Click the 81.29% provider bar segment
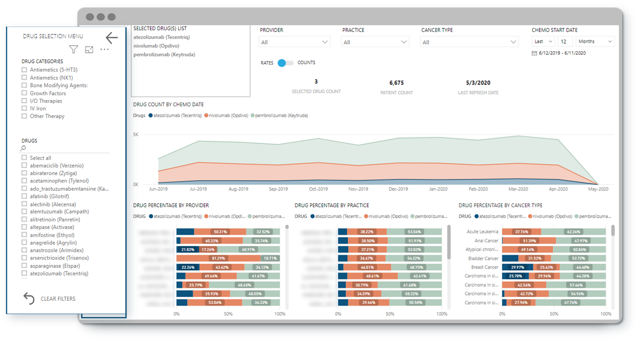This screenshot has width=644, height=357. point(218,258)
